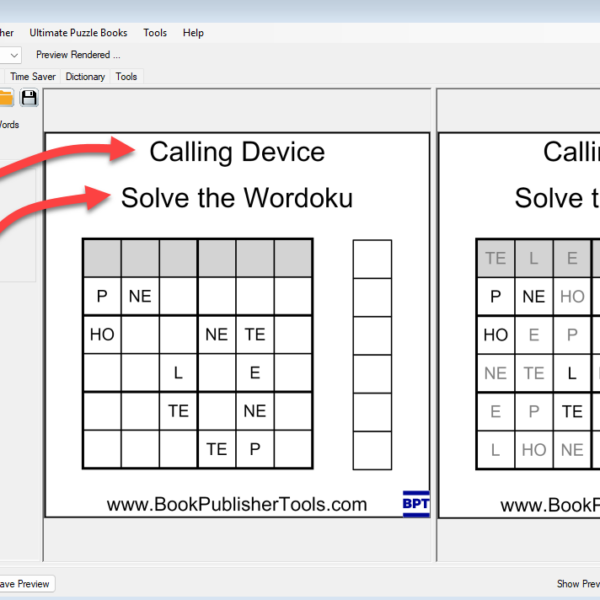Open the Help menu
The image size is (600, 600).
coord(193,33)
